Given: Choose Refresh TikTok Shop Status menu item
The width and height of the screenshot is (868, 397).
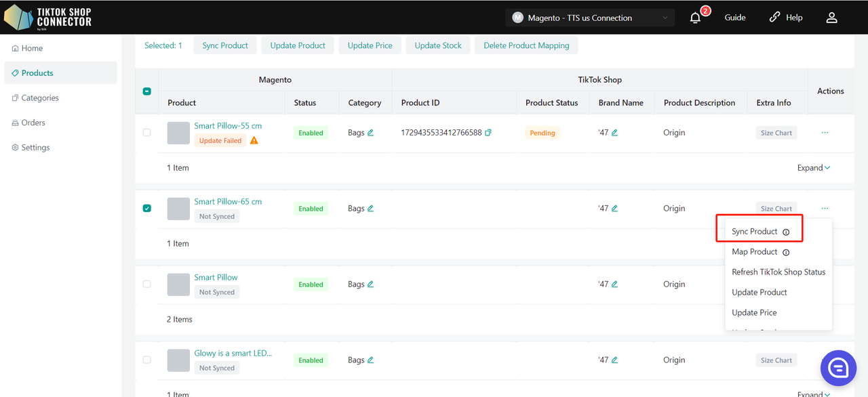Looking at the screenshot, I should (x=778, y=272).
